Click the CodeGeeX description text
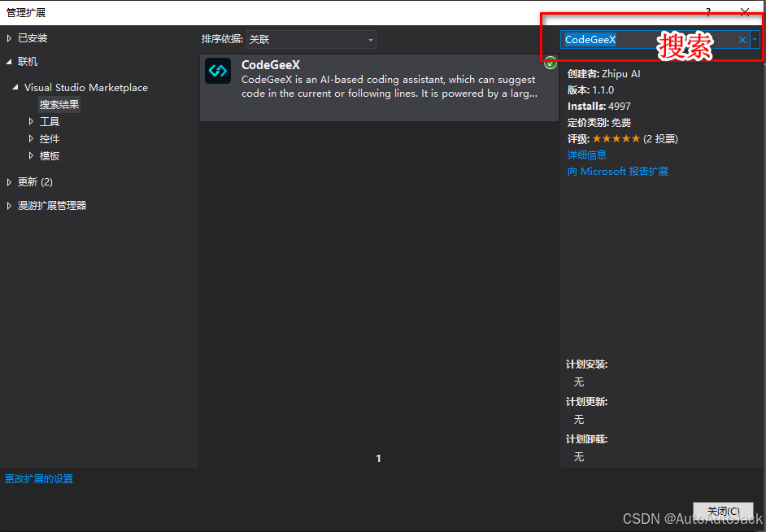The width and height of the screenshot is (766, 532). click(x=390, y=86)
